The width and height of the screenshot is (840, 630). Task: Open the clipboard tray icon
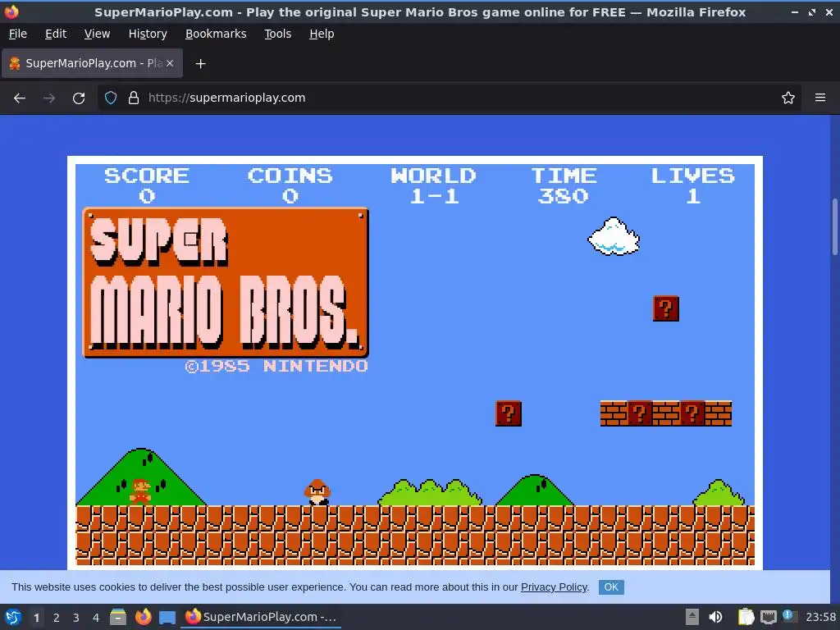point(746,617)
